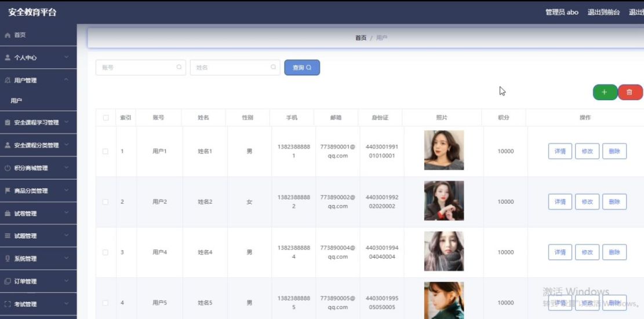
Task: Expand the 安全课程学习管理 menu chevron
Action: tap(67, 122)
